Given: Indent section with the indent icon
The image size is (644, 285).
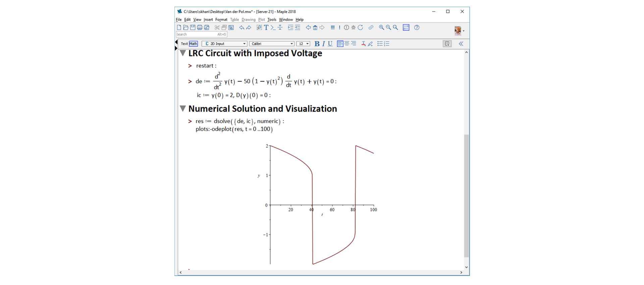Looking at the screenshot, I should tap(290, 27).
